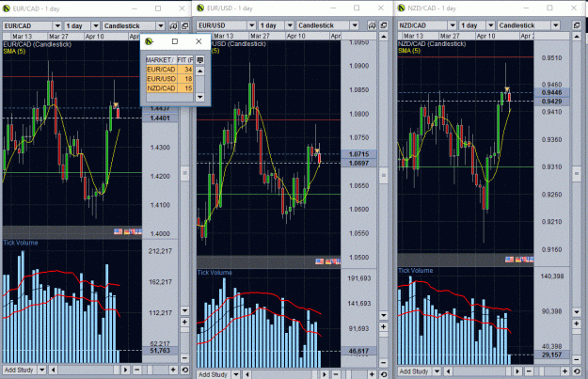The width and height of the screenshot is (588, 379).
Task: Click the market list popup scroll up arrow
Action: 200,71
